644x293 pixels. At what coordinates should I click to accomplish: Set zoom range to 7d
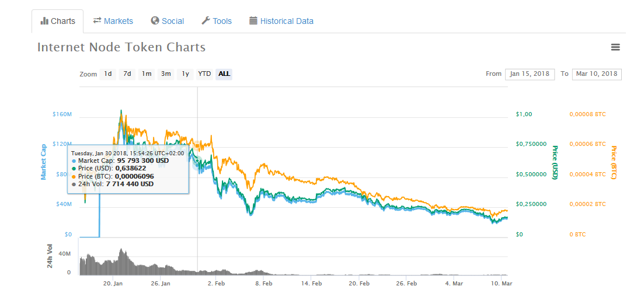[x=127, y=74]
